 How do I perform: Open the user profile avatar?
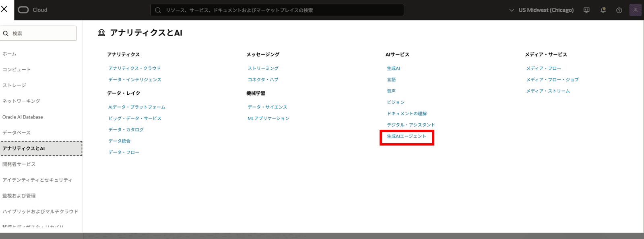coord(635,10)
